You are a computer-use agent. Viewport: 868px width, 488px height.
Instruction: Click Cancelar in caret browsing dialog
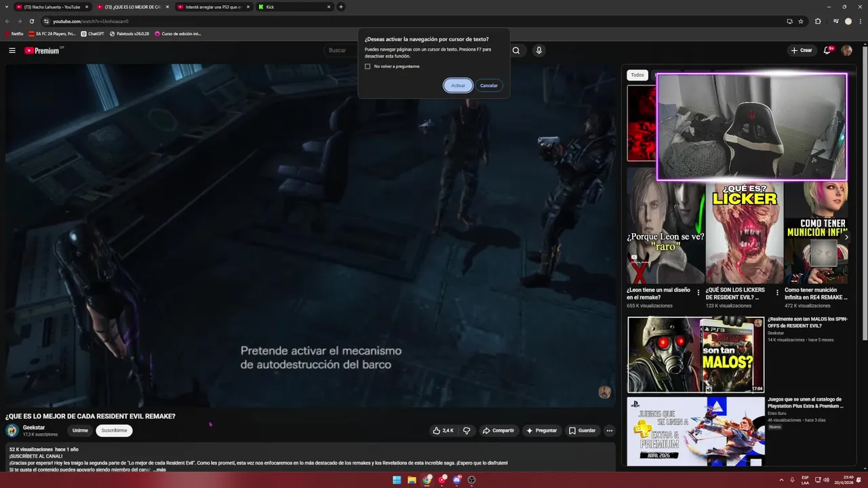[x=489, y=85]
